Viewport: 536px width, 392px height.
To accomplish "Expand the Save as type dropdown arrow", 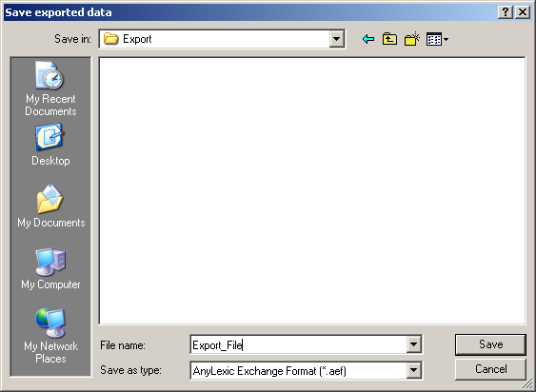I will (x=413, y=370).
